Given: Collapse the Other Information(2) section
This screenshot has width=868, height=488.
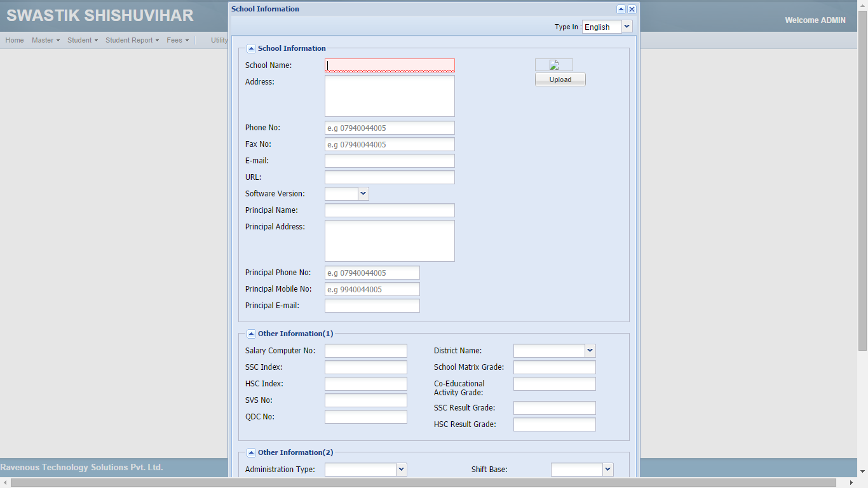Looking at the screenshot, I should click(251, 452).
